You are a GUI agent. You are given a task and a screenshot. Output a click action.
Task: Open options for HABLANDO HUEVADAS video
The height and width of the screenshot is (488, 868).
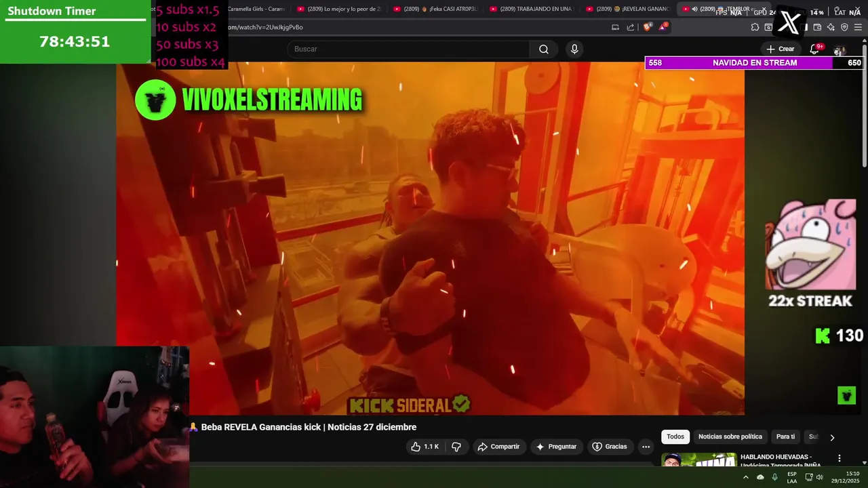point(840,458)
